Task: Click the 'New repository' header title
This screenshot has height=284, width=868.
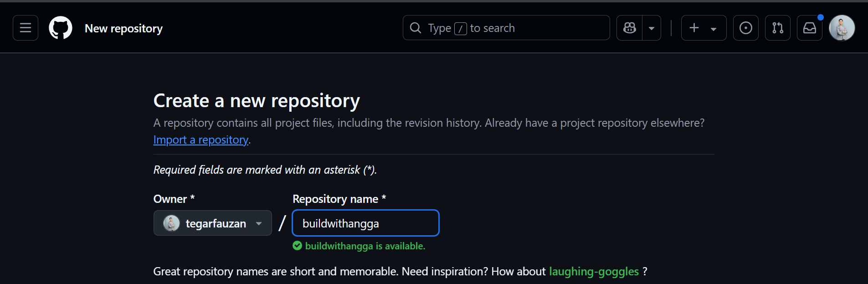Action: [123, 28]
